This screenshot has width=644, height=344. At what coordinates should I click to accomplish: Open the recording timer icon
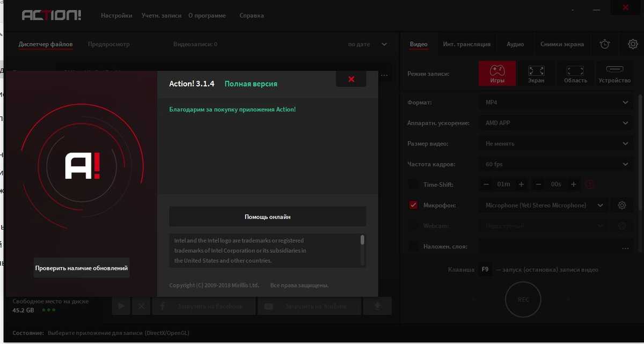pos(605,44)
